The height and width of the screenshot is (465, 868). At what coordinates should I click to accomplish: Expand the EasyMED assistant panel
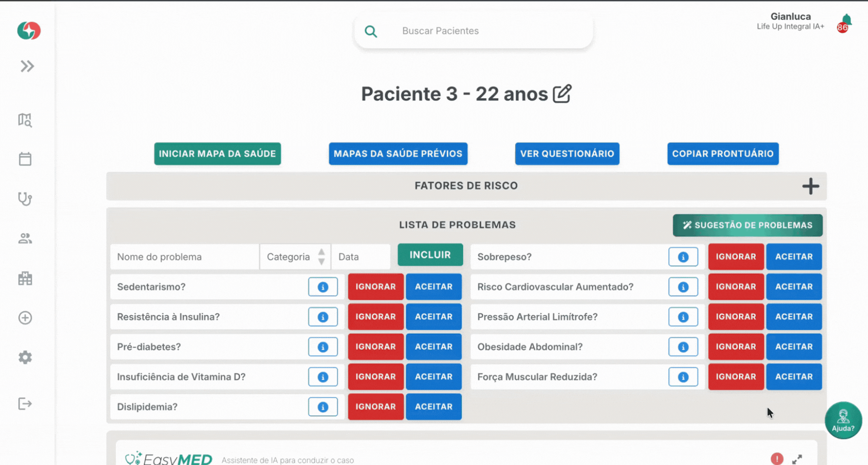pyautogui.click(x=797, y=459)
